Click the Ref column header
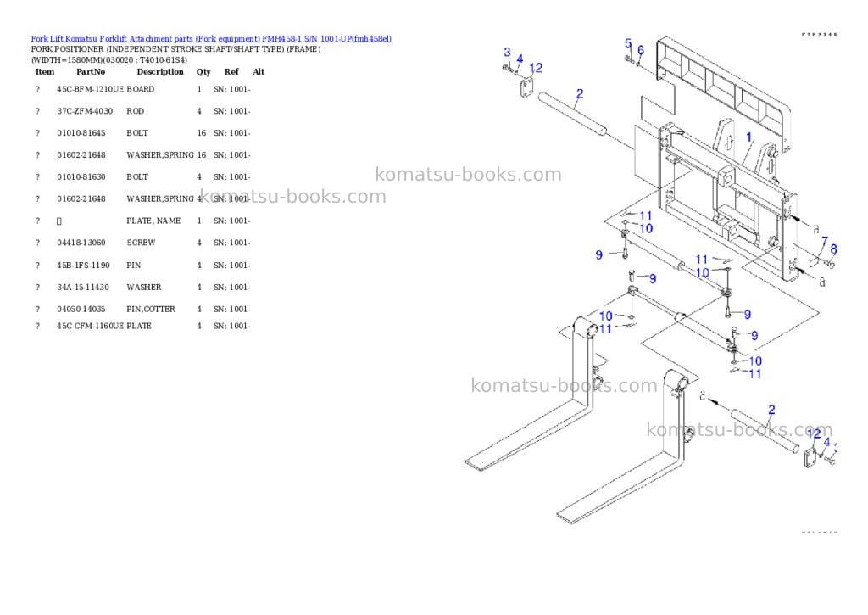Image resolution: width=868 pixels, height=615 pixels. point(231,72)
